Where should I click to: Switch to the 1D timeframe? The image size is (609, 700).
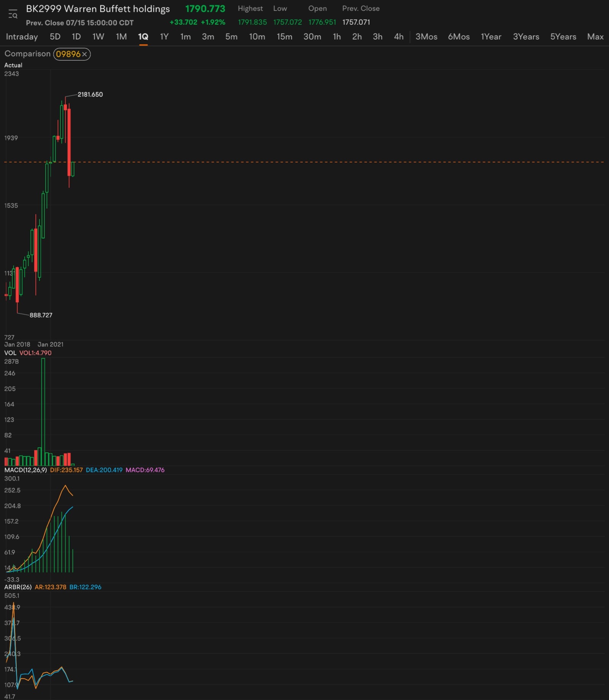coord(76,37)
